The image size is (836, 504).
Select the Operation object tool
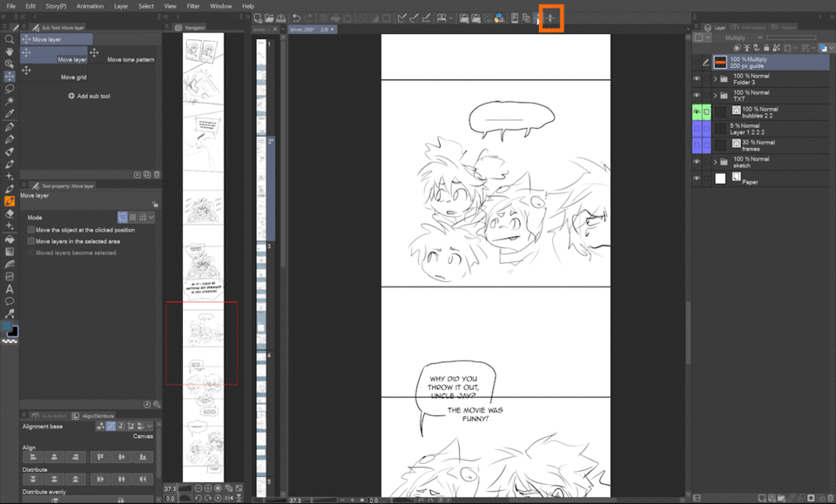coord(9,64)
